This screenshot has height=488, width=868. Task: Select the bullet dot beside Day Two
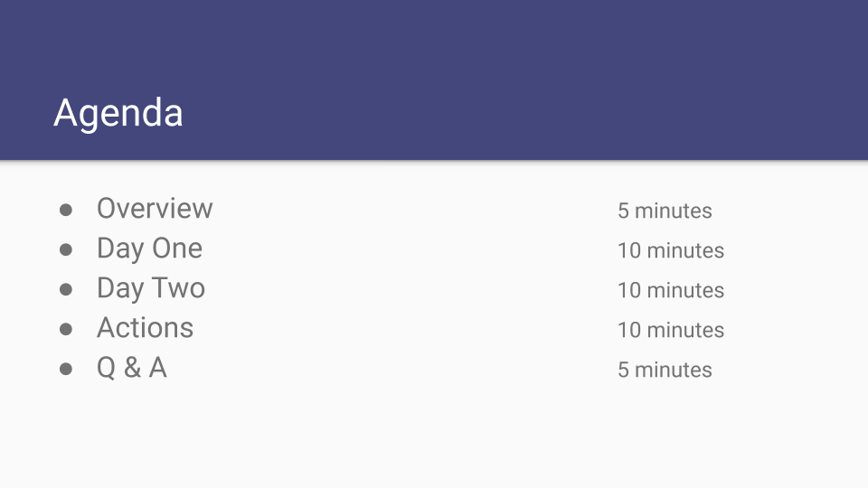click(x=66, y=289)
